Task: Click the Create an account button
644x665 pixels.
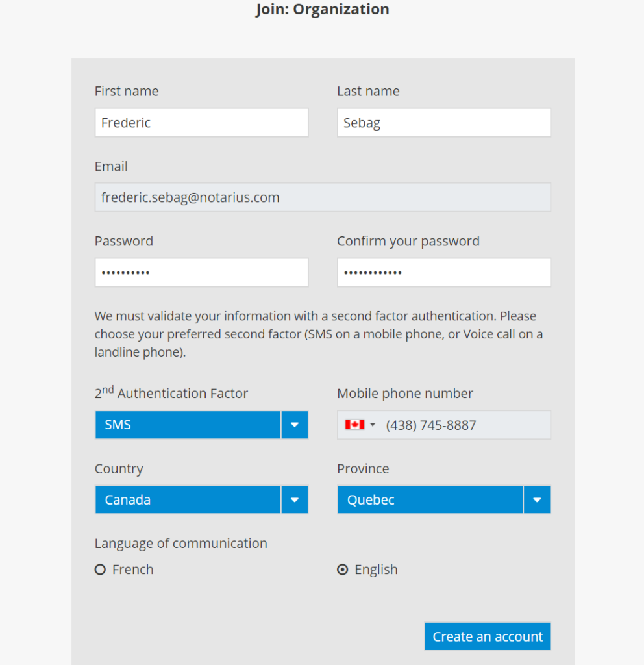Action: tap(488, 636)
